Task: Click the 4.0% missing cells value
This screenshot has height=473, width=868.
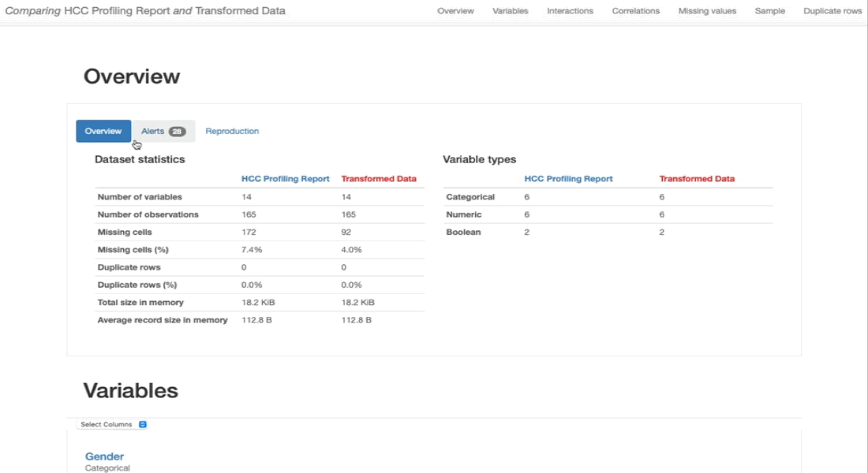Action: tap(351, 249)
